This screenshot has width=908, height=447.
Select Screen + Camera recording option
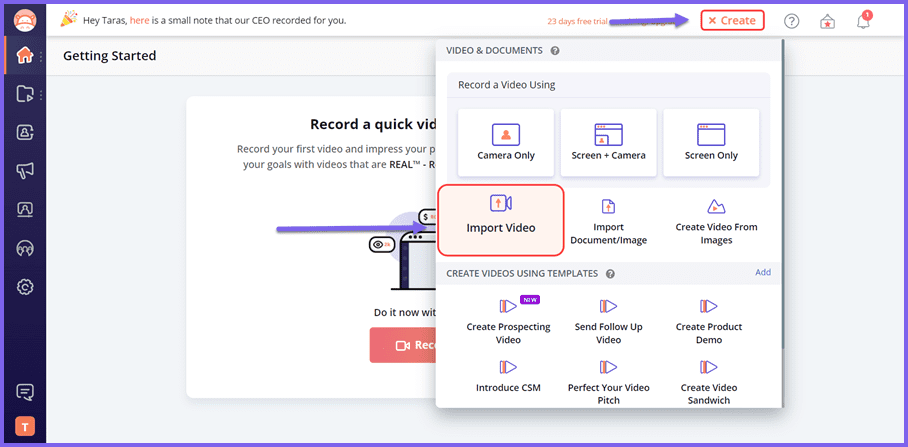point(608,142)
